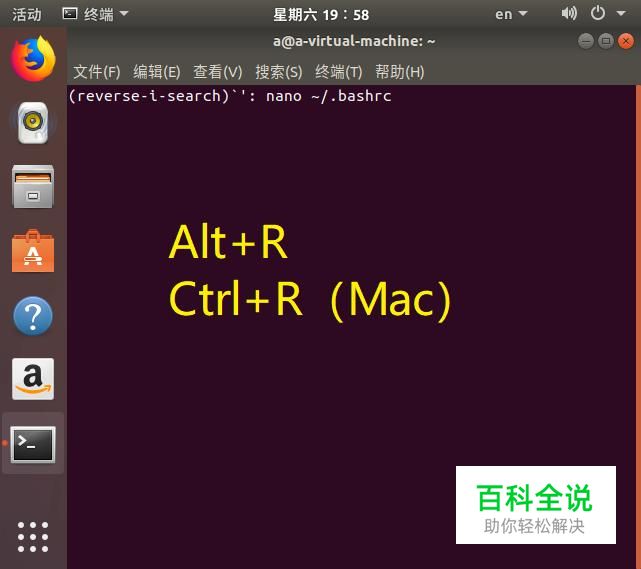Open the 帮助(H) menu
641x569 pixels.
[399, 72]
